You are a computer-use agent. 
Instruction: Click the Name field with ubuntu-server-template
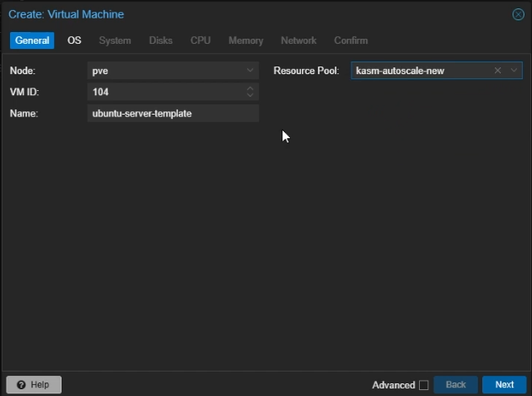pyautogui.click(x=173, y=113)
